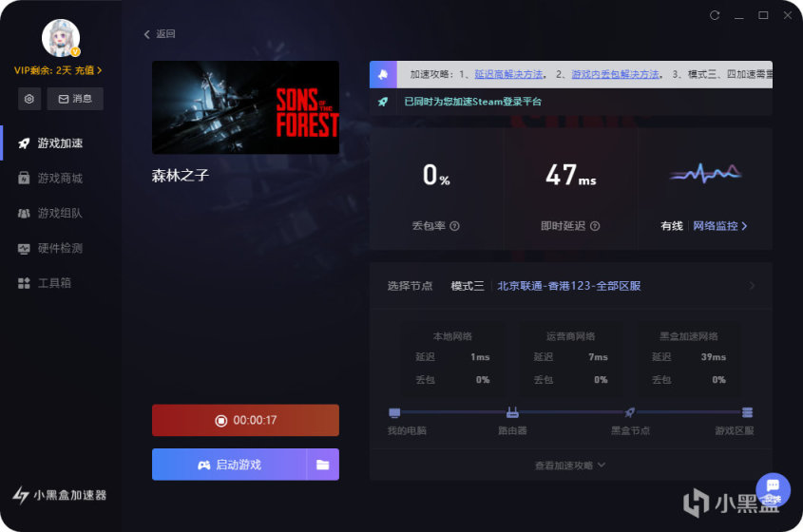Open settings hexagon gear button
803x532 pixels.
click(29, 99)
